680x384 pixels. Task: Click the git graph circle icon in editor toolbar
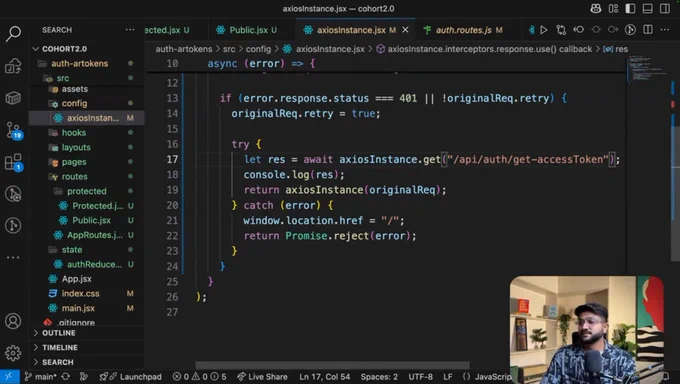630,30
